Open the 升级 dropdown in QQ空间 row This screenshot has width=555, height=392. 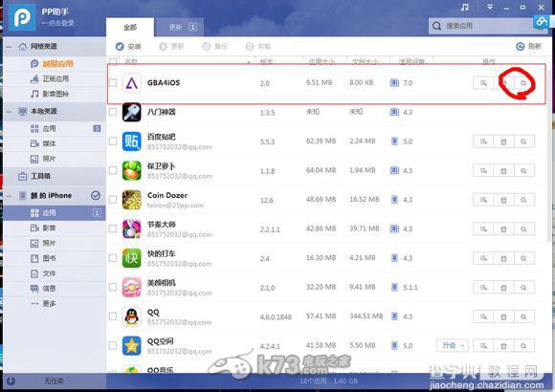tap(453, 345)
